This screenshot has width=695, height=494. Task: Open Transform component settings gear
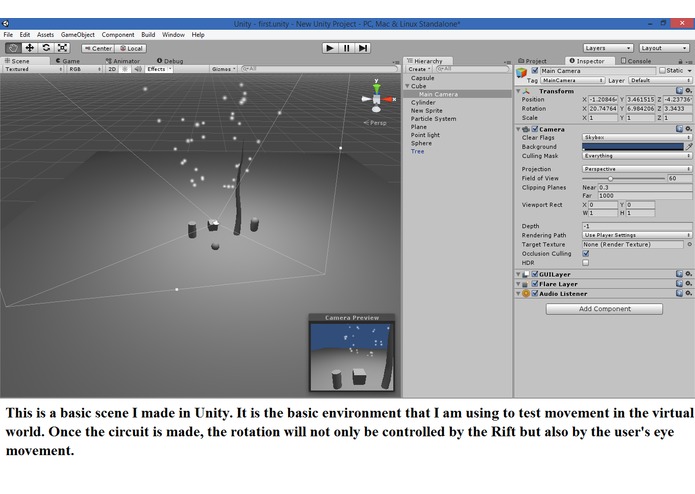coord(688,91)
